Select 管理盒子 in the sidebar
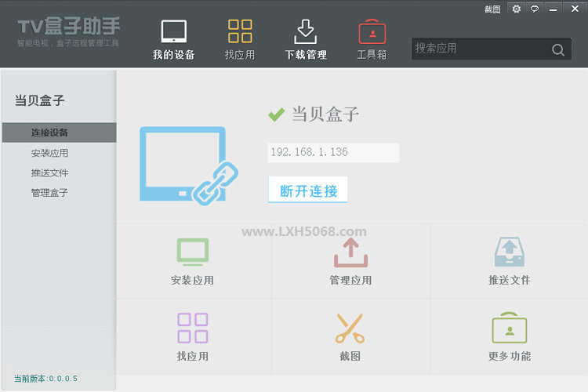588x392 pixels. [x=49, y=193]
